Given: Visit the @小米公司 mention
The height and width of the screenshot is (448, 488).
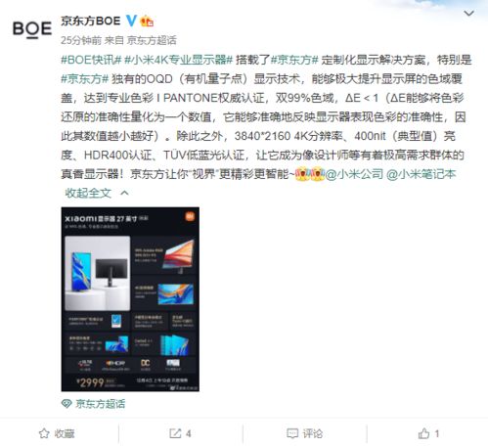Looking at the screenshot, I should [354, 174].
